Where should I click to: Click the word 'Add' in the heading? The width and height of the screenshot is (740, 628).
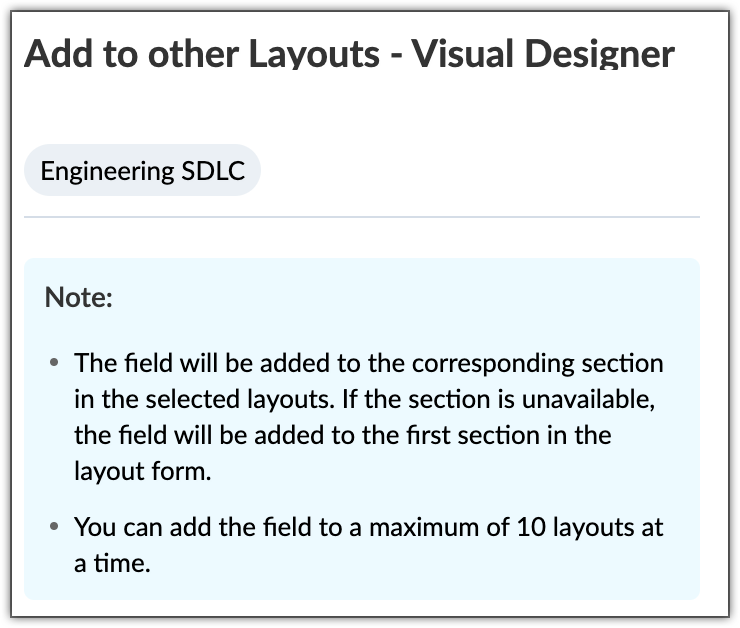[x=51, y=53]
